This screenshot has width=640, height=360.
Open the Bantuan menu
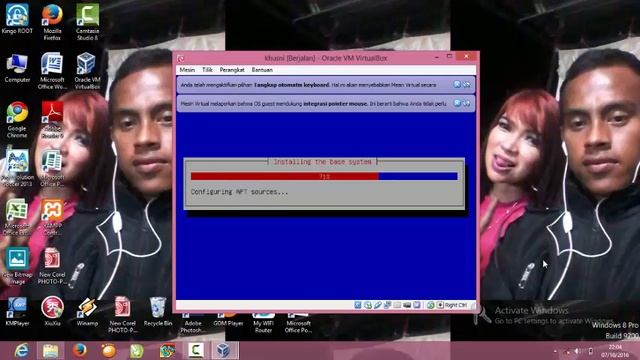[x=262, y=70]
